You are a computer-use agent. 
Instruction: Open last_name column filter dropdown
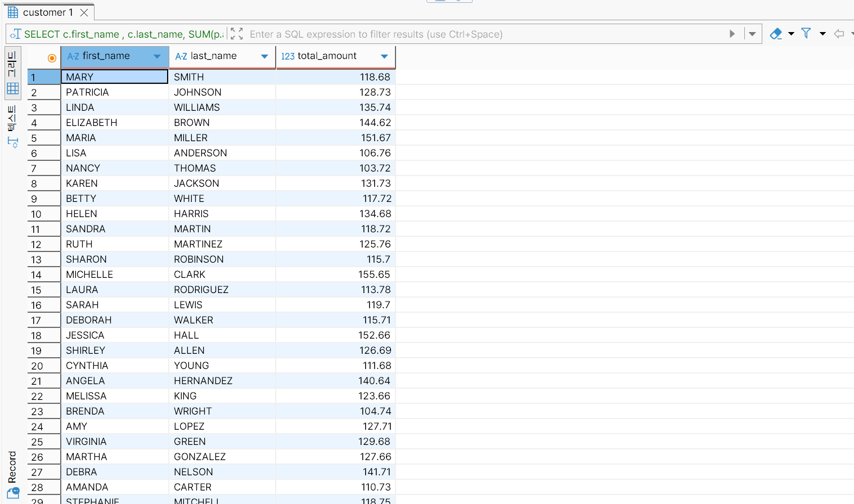point(264,56)
